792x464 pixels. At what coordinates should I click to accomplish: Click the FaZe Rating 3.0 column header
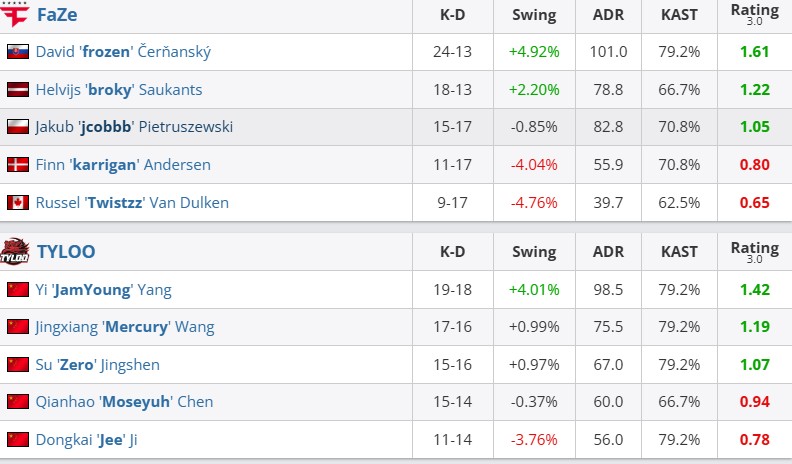point(754,14)
